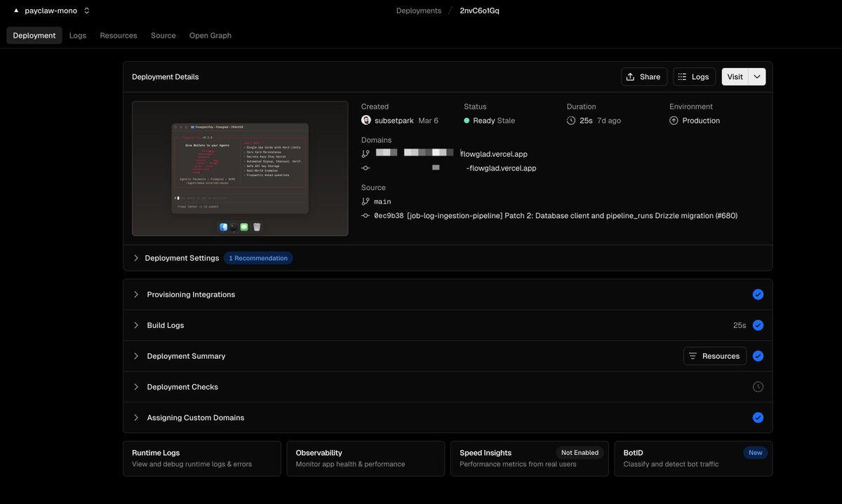Click the Stale status label
842x504 pixels.
506,121
